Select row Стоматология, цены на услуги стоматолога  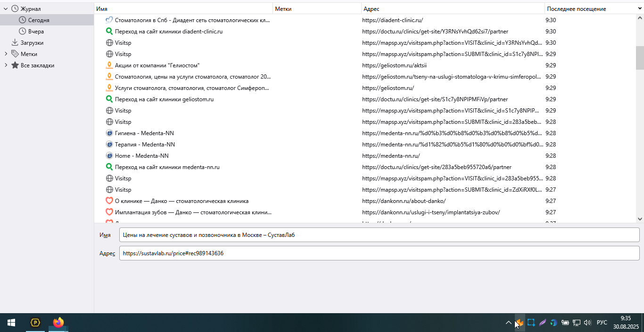click(365, 76)
